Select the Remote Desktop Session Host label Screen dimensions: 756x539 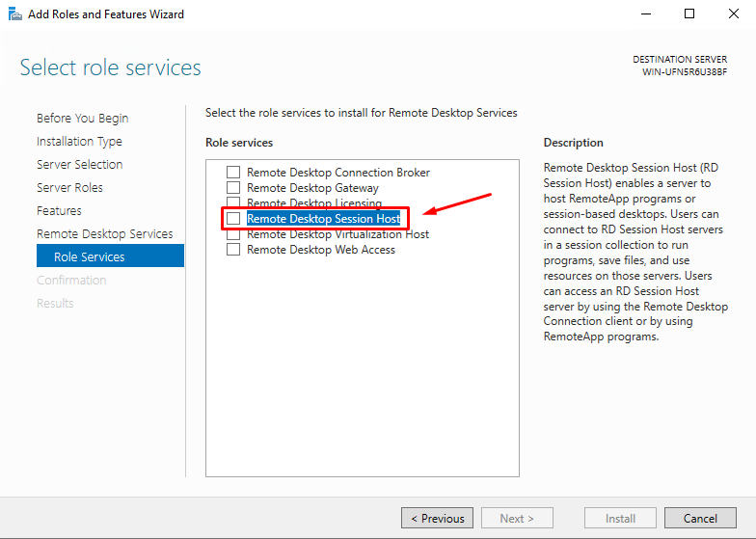[x=323, y=219]
